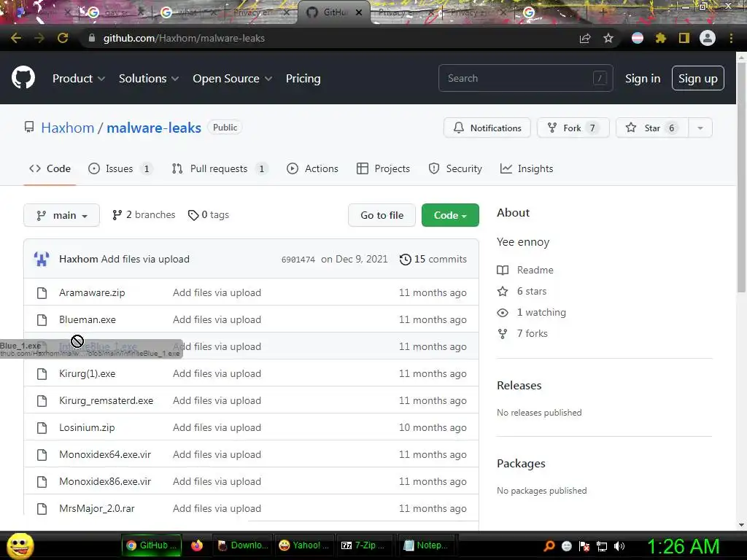Click Sign in
The height and width of the screenshot is (560, 747).
643,79
